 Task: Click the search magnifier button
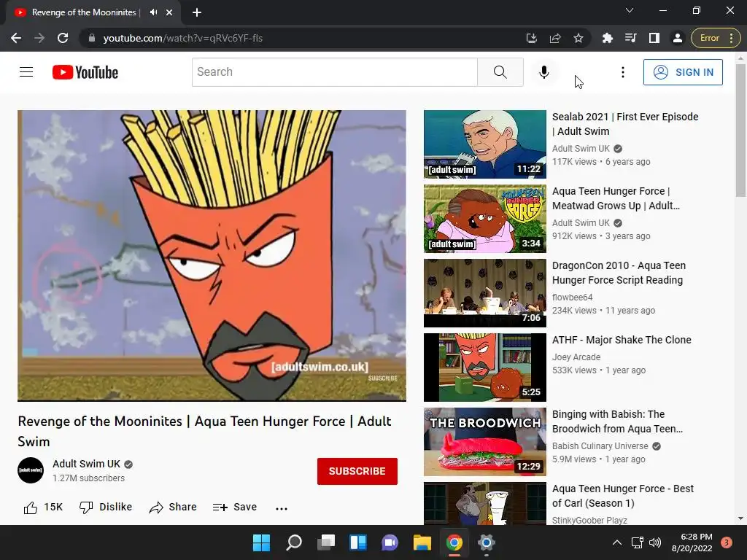500,72
